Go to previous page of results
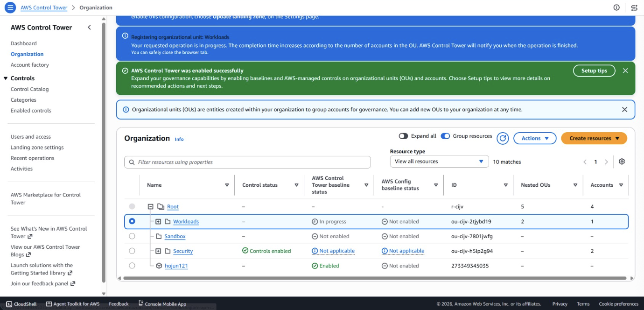 coord(585,162)
